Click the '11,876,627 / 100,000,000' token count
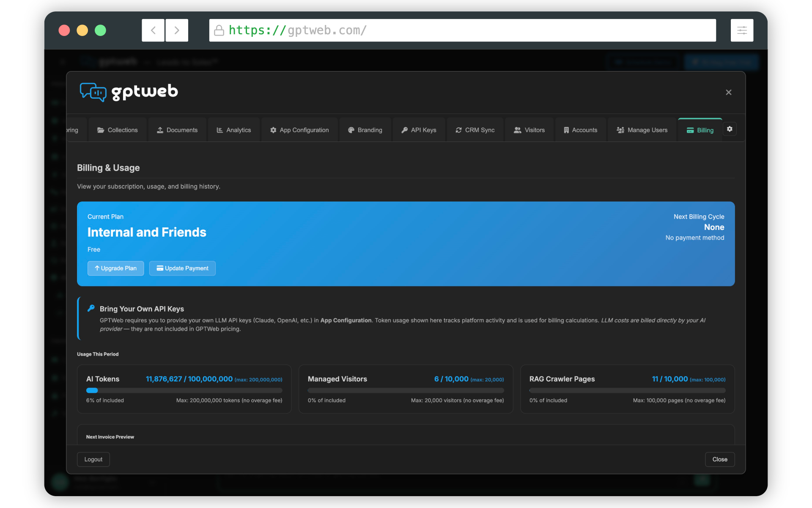812x508 pixels. click(x=189, y=379)
